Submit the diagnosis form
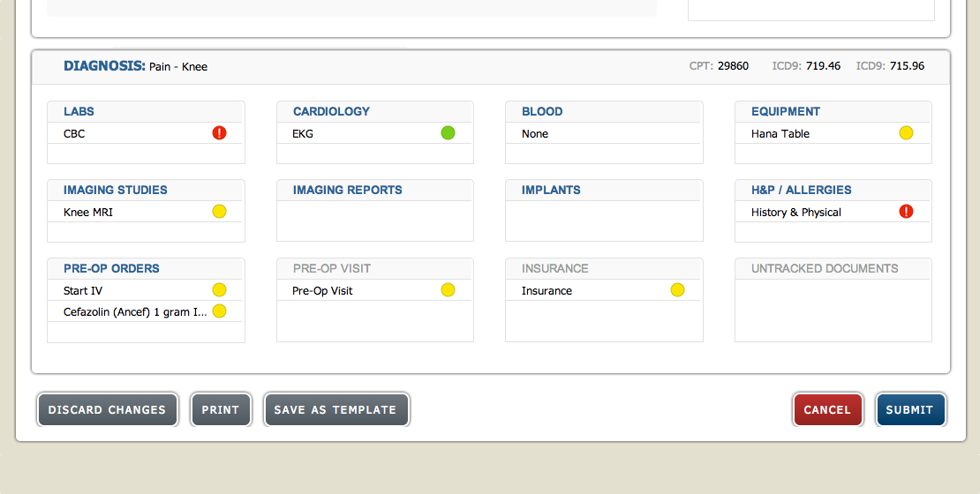 (x=909, y=410)
